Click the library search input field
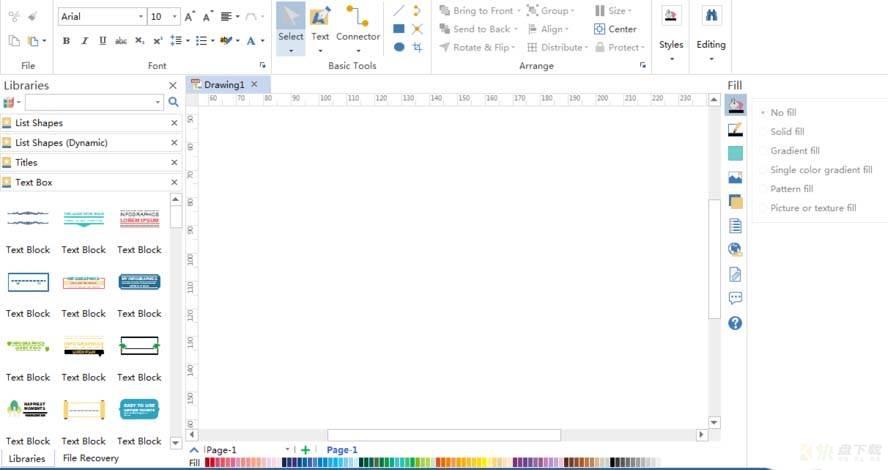Screen dimensions: 888x470 pos(89,102)
